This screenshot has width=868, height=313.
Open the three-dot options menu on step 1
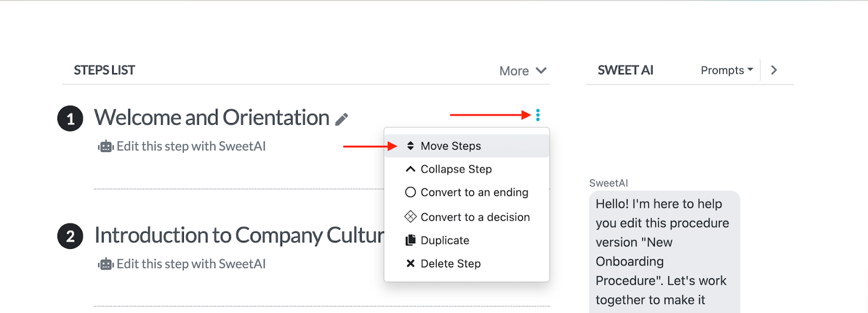click(x=538, y=114)
